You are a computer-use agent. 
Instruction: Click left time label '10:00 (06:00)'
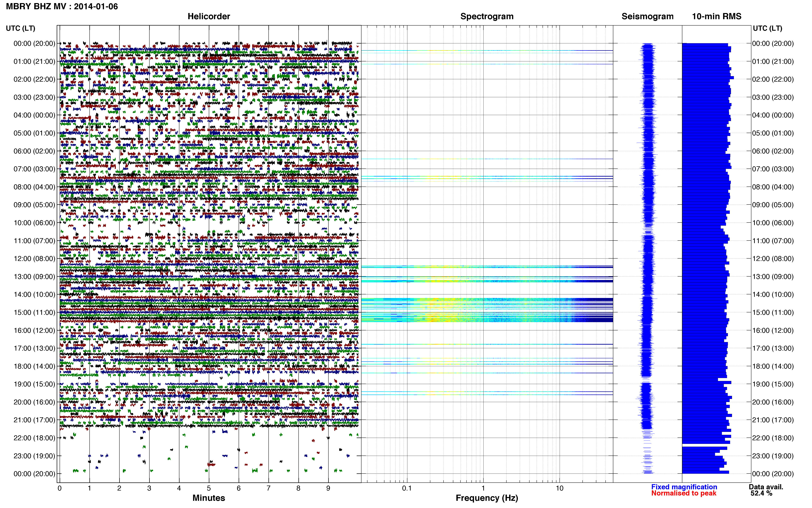pyautogui.click(x=34, y=223)
